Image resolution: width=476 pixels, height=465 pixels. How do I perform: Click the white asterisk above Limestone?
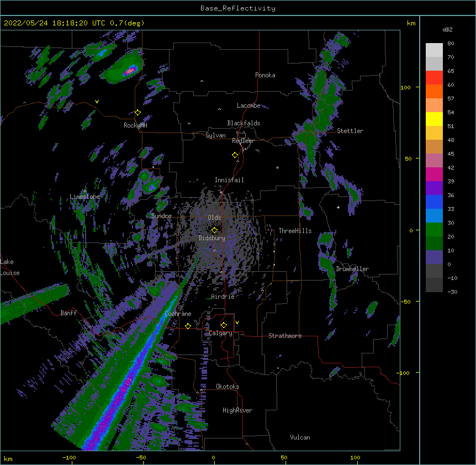point(85,191)
